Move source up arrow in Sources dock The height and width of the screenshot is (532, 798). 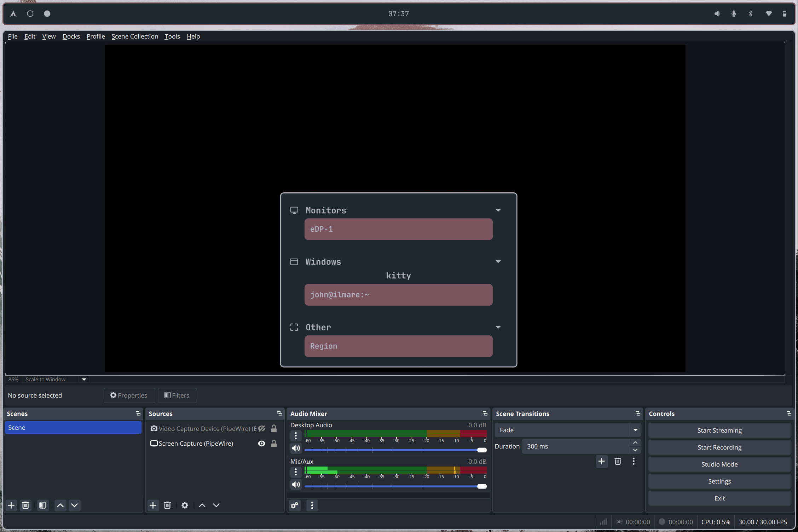pyautogui.click(x=202, y=505)
